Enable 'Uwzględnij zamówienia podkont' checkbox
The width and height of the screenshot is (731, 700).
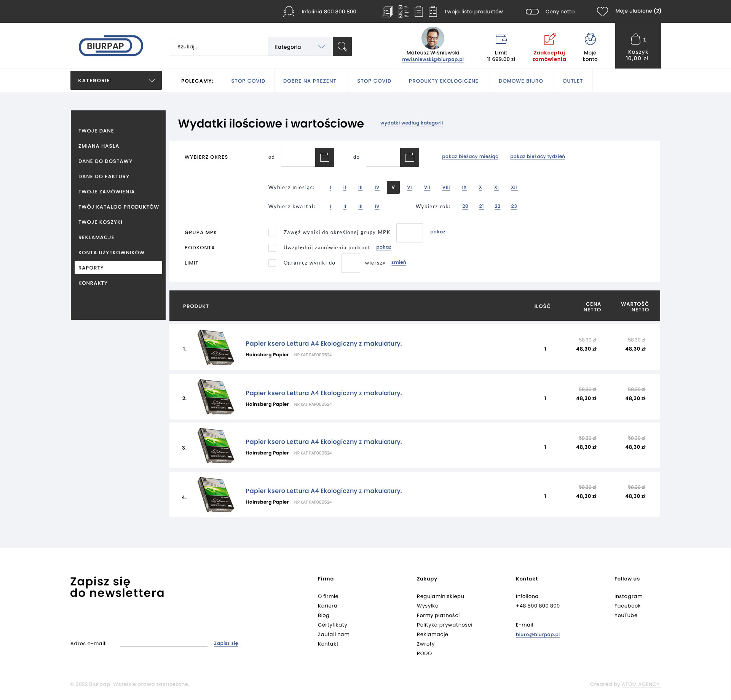tap(272, 248)
